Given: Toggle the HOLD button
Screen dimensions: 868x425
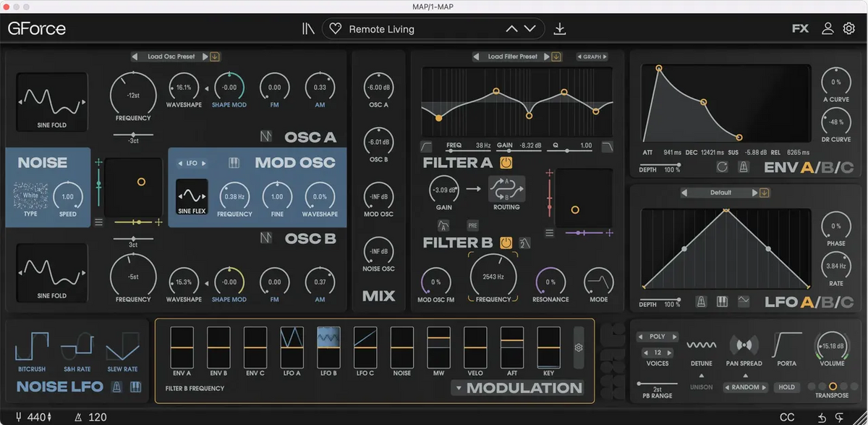Looking at the screenshot, I should [x=787, y=387].
